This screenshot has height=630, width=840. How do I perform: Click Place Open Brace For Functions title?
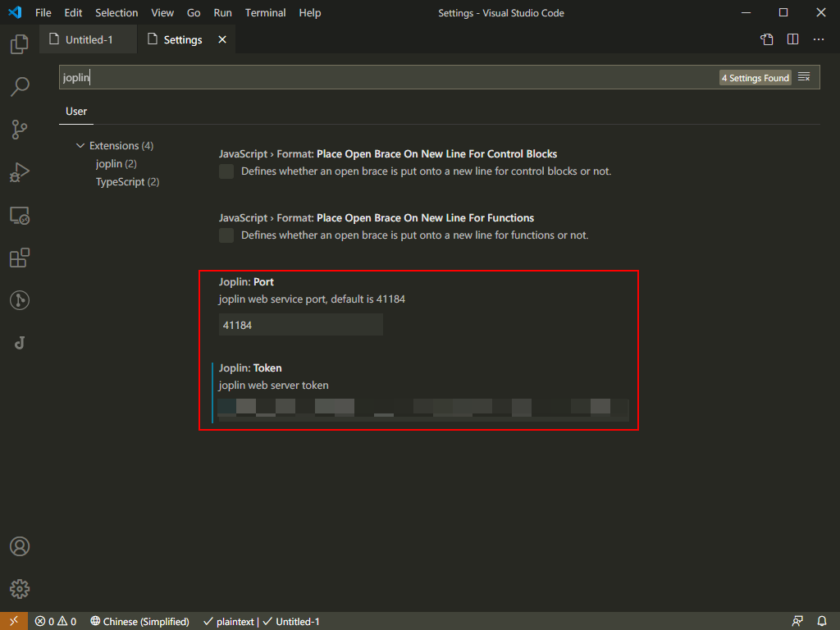coord(376,218)
